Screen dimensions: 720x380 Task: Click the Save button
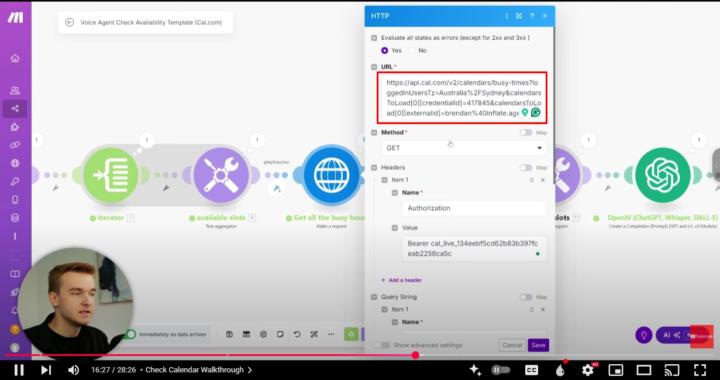tap(538, 345)
